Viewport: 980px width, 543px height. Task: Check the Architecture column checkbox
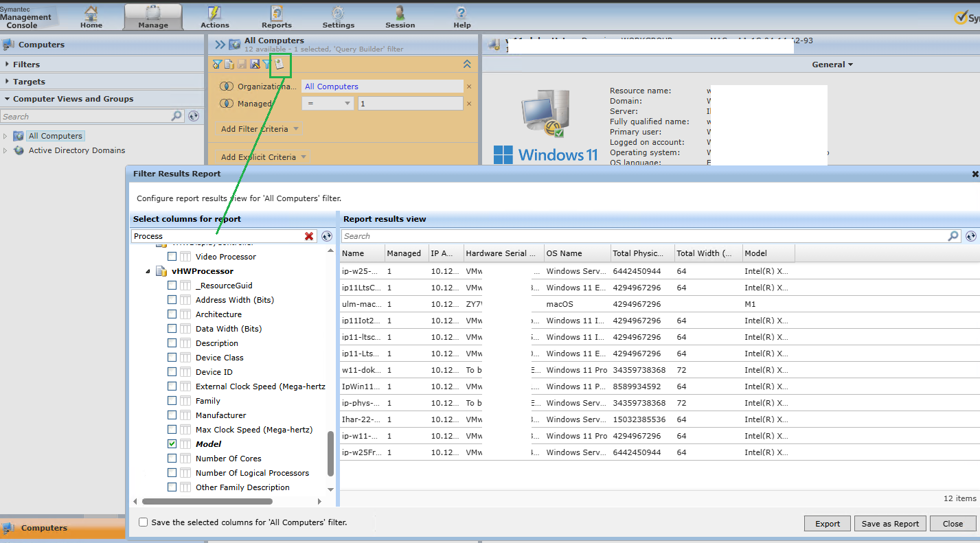172,314
